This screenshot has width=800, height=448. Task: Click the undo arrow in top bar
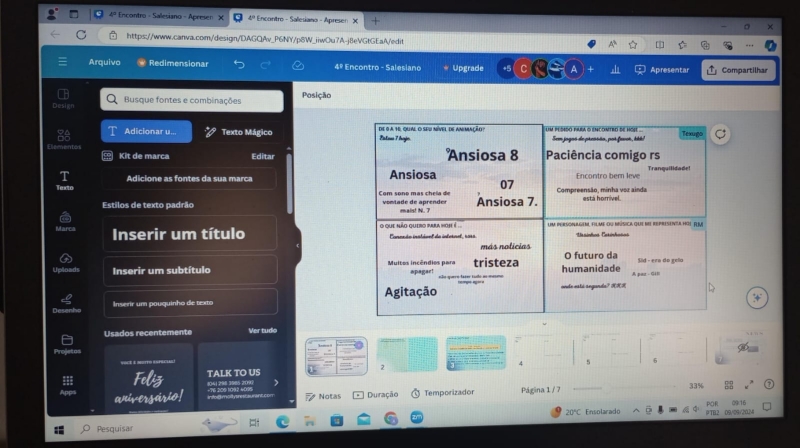238,65
